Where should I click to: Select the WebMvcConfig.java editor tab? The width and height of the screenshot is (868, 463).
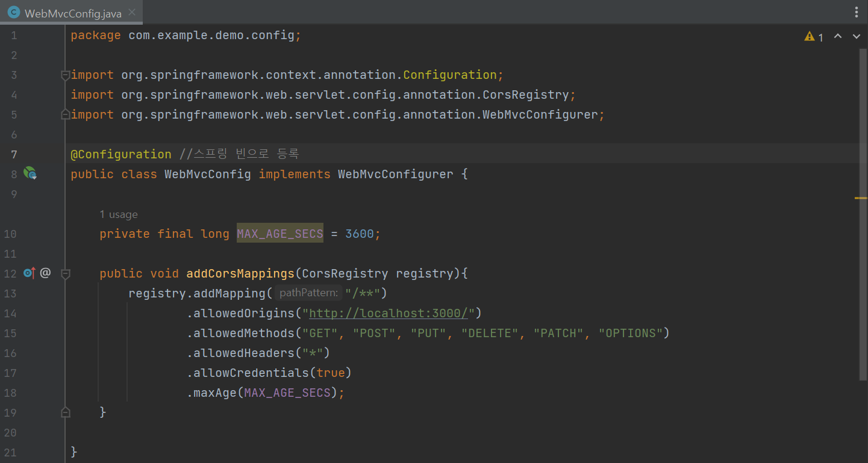click(x=72, y=13)
